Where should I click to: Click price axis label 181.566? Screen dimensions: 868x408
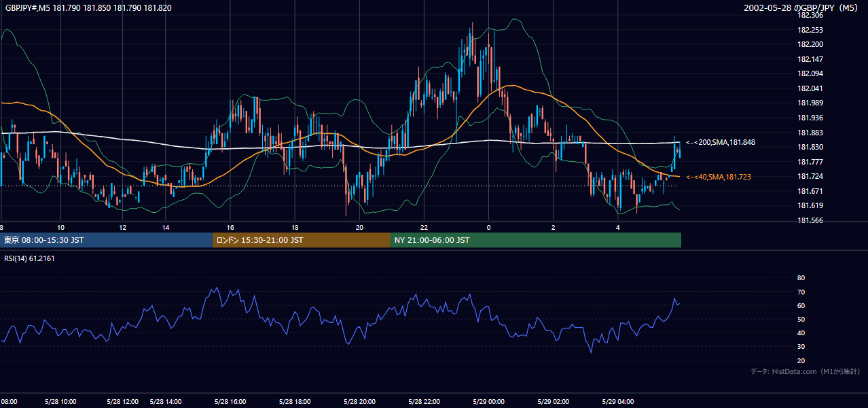pyautogui.click(x=810, y=220)
